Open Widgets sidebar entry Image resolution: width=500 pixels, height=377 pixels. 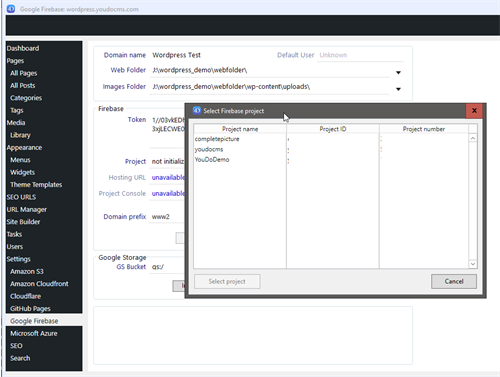pyautogui.click(x=22, y=172)
